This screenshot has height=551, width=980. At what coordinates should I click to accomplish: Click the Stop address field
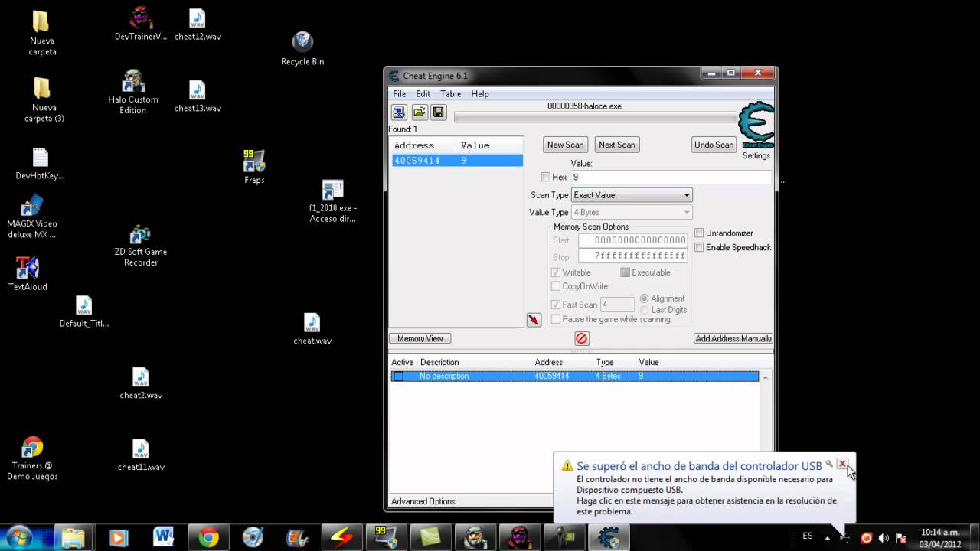tap(632, 256)
